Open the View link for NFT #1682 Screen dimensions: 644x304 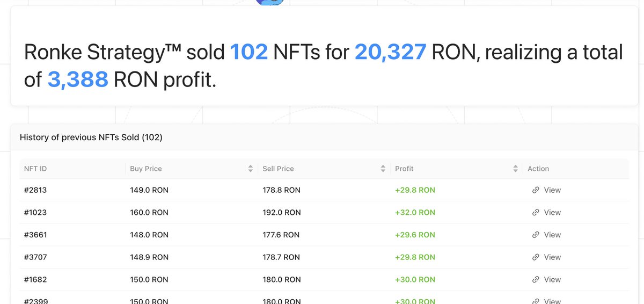pos(546,280)
